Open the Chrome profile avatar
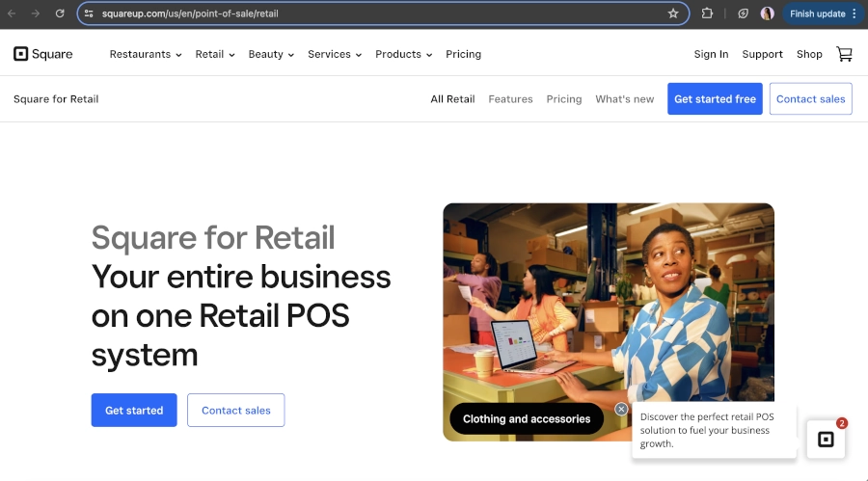 (768, 13)
